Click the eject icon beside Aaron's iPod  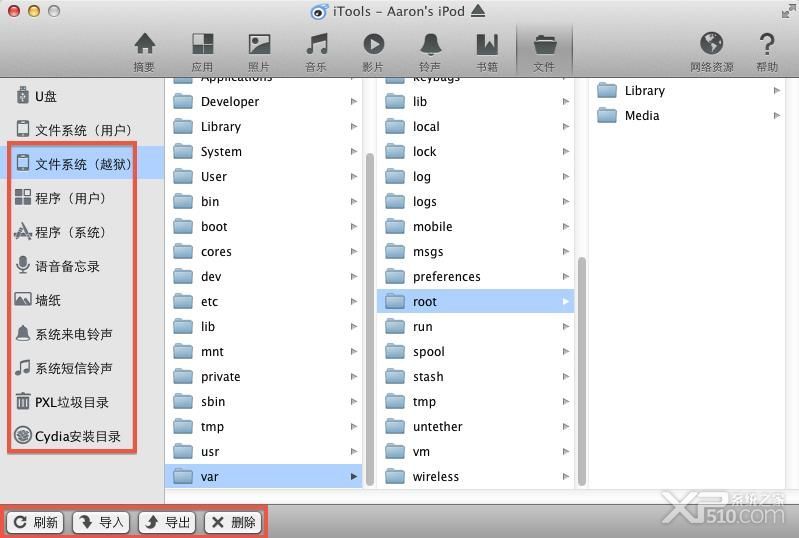[x=478, y=11]
